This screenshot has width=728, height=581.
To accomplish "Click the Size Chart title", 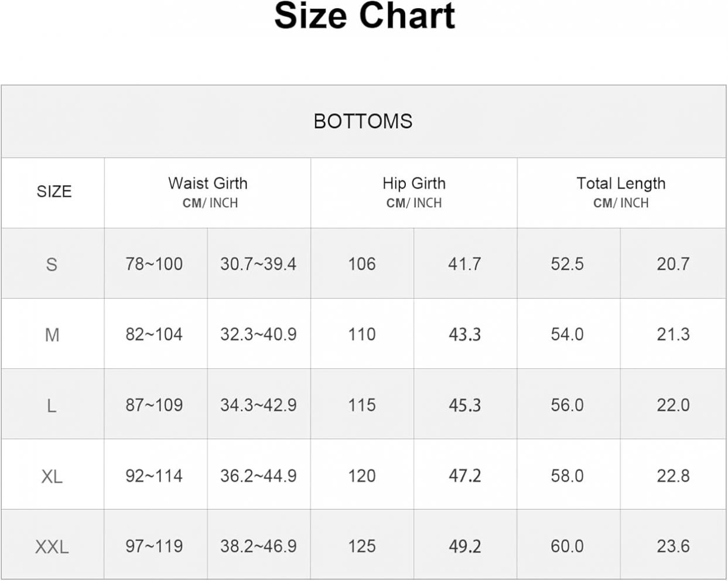I will coord(364,16).
